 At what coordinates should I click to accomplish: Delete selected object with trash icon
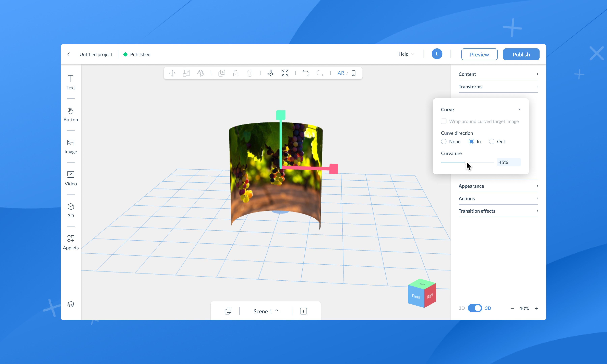[250, 73]
